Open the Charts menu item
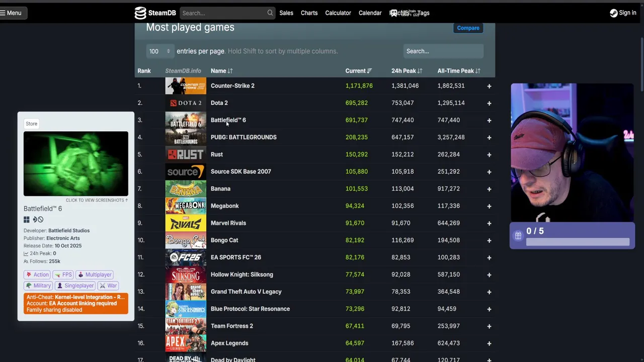This screenshot has width=644, height=362. coord(309,13)
